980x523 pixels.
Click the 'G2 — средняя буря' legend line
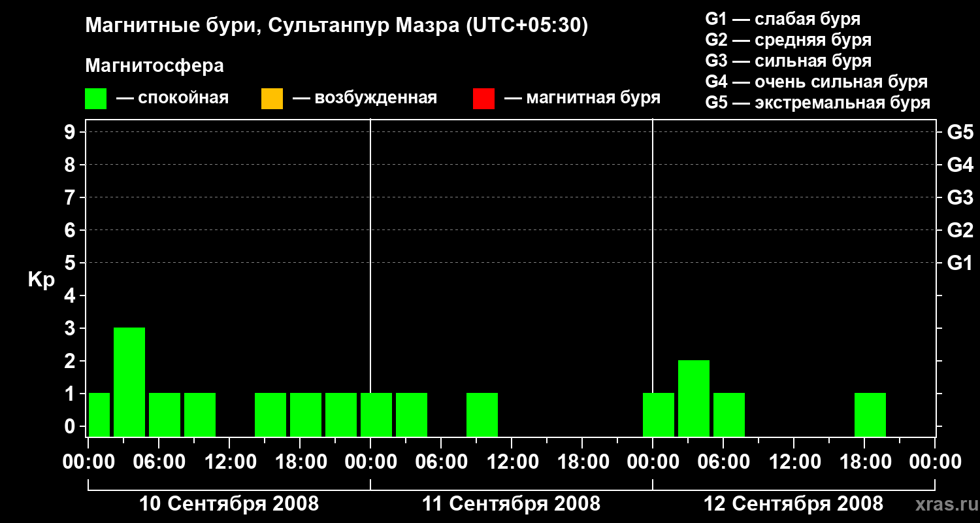coord(789,40)
